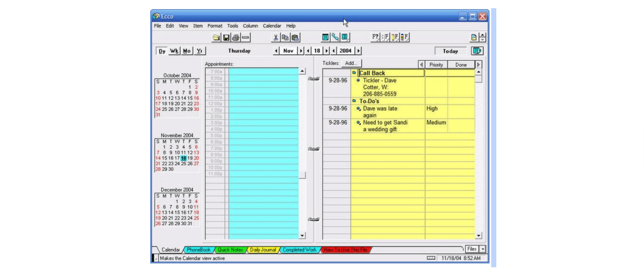Image resolution: width=644 pixels, height=280 pixels.
Task: Collapse the Call Back folder item
Action: [354, 73]
